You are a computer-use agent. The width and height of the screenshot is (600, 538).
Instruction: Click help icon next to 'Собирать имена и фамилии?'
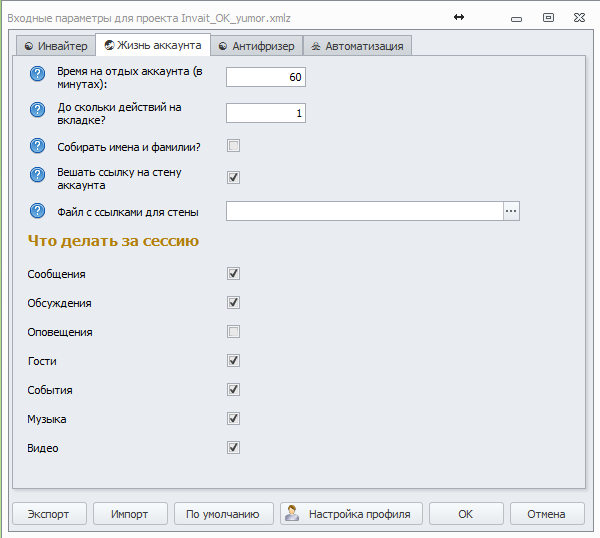click(x=39, y=146)
